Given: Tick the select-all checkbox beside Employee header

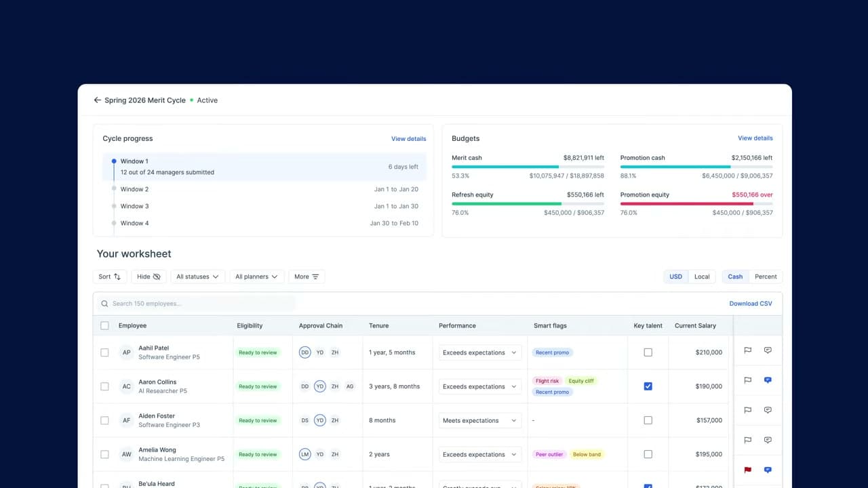Looking at the screenshot, I should (x=104, y=326).
